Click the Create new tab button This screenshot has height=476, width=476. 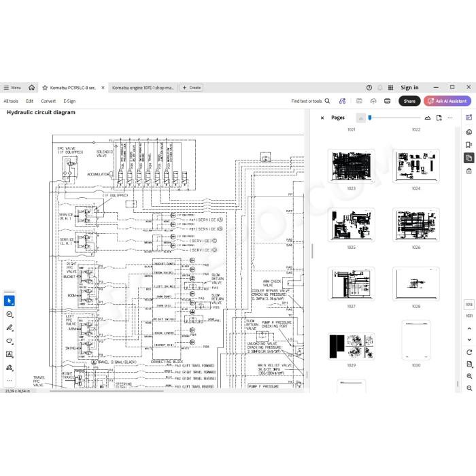click(191, 88)
